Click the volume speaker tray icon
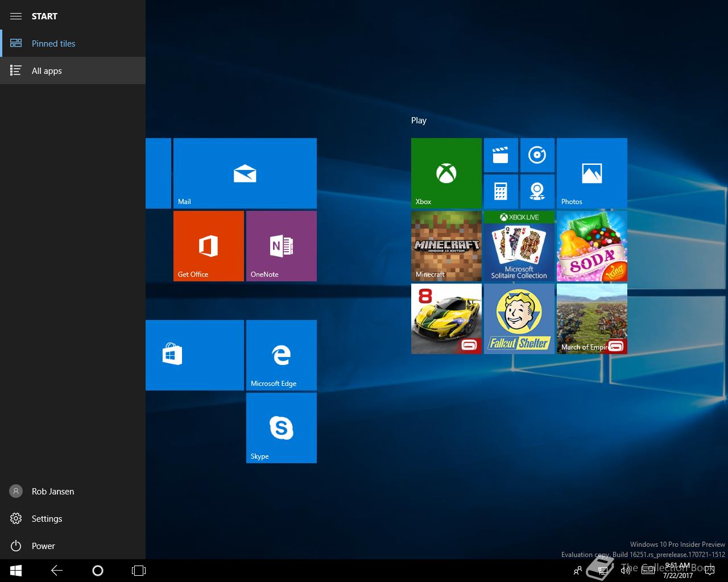This screenshot has height=582, width=728. 625,571
